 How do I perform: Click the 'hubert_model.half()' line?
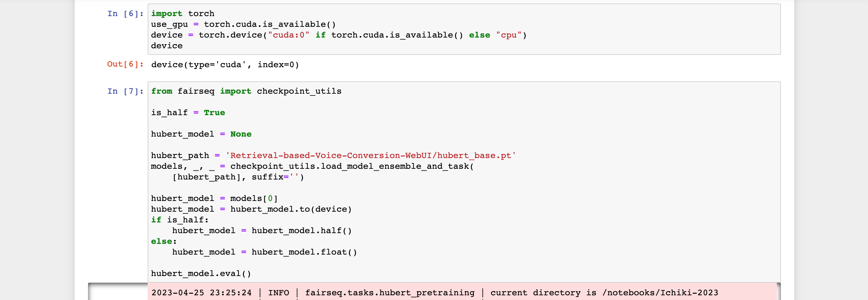click(262, 231)
